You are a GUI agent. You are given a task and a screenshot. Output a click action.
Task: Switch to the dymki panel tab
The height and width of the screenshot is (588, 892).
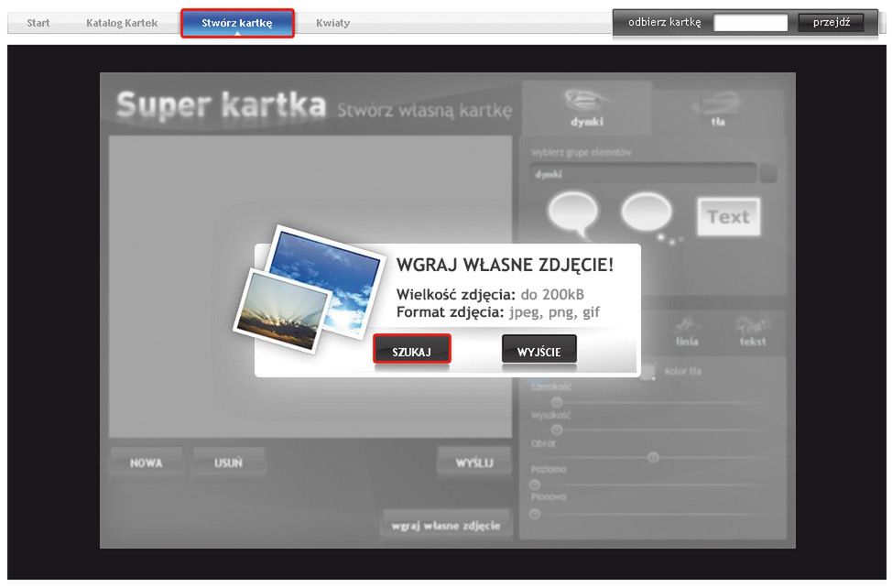pyautogui.click(x=586, y=107)
